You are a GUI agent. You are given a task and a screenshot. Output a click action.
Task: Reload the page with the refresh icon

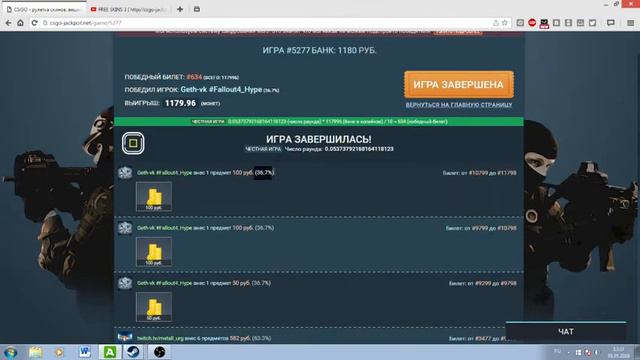pos(34,23)
